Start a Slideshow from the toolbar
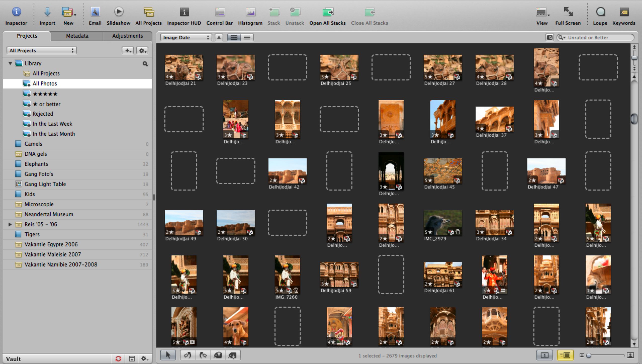The width and height of the screenshot is (642, 364). tap(118, 12)
